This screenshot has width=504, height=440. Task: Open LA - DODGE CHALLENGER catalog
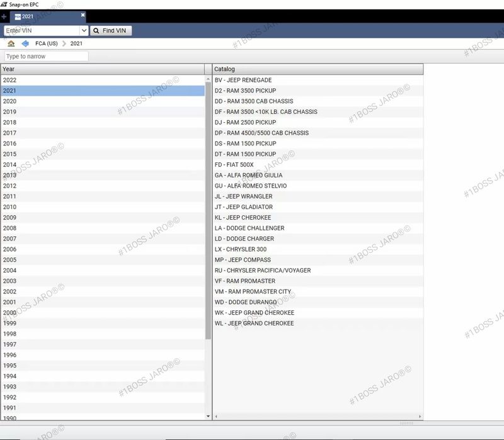pos(318,228)
